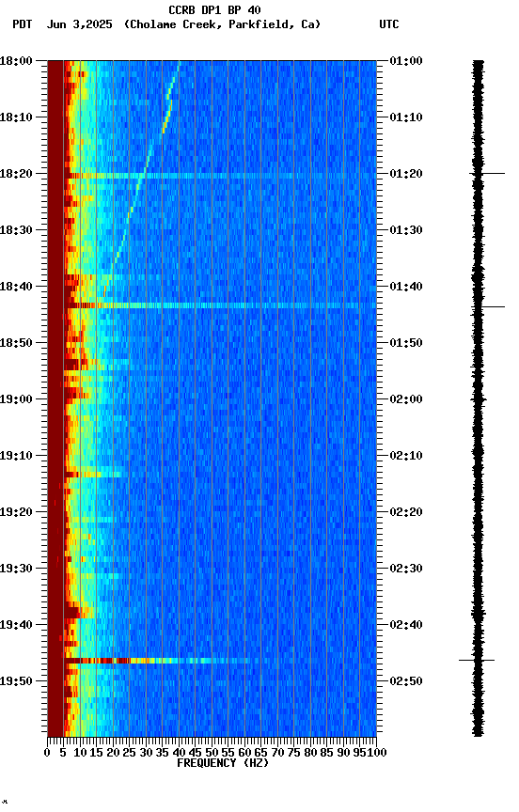
Task: Click the 20 Hz frequency axis label
Action: [113, 753]
